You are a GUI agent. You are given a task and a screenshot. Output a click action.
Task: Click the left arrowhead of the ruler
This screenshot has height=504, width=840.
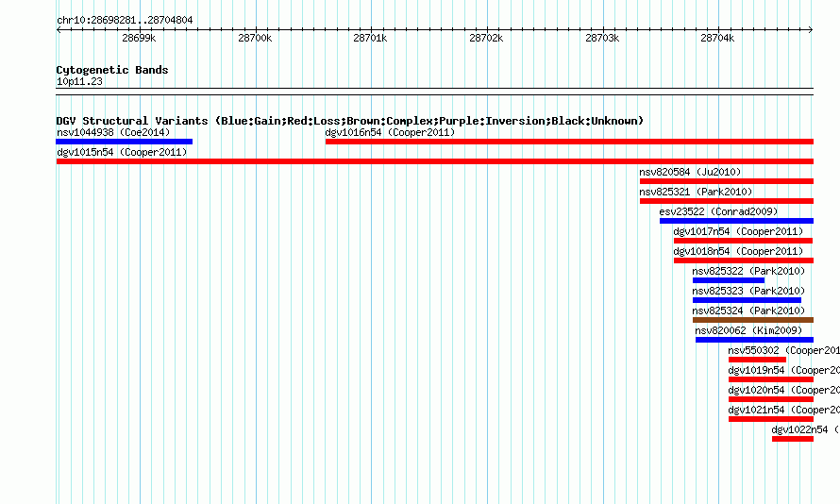coord(59,29)
